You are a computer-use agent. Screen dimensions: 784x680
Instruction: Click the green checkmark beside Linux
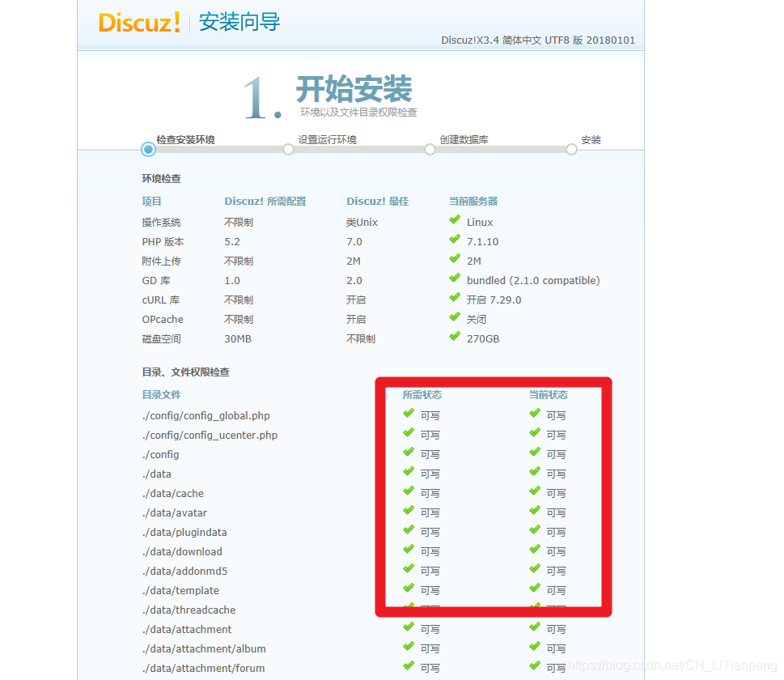pos(455,219)
